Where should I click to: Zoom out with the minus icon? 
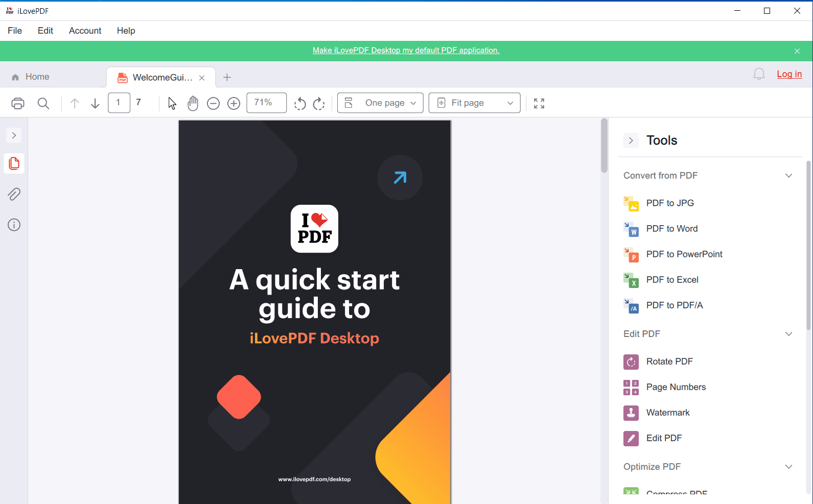(x=213, y=104)
